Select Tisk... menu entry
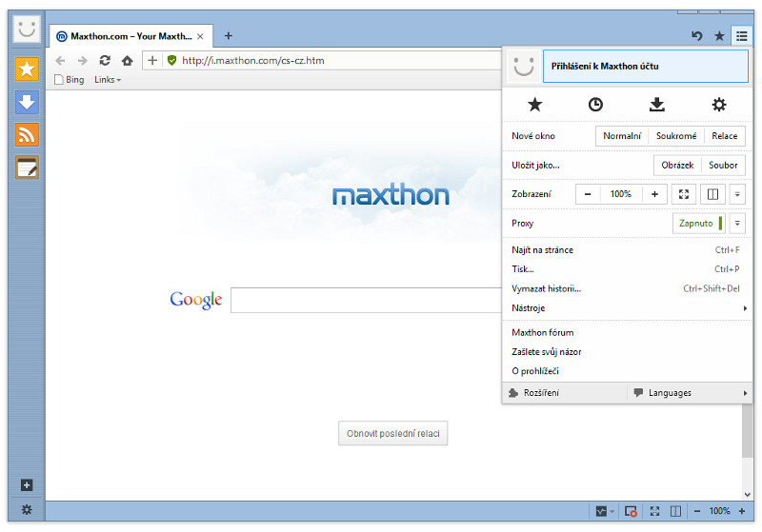Screen dimensions: 762x532 pyautogui.click(x=627, y=269)
